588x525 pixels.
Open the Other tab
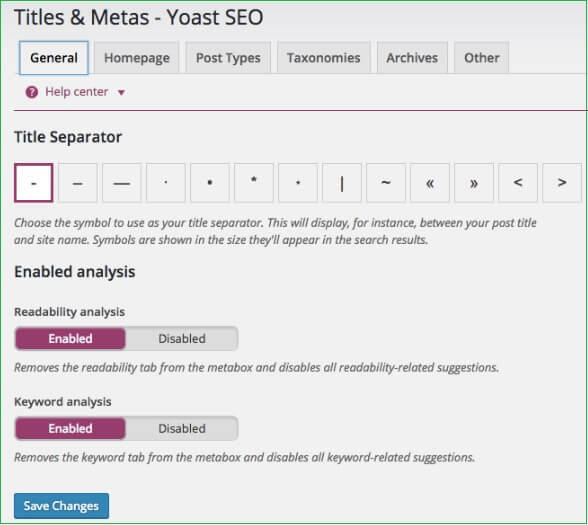pyautogui.click(x=482, y=58)
